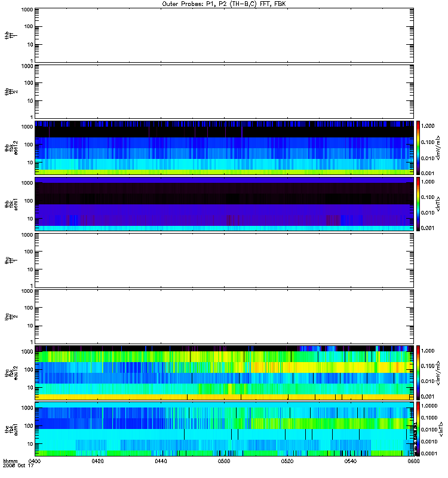Select the empty thb fff 1 plot panel
448x478 pixels.
pos(224,35)
